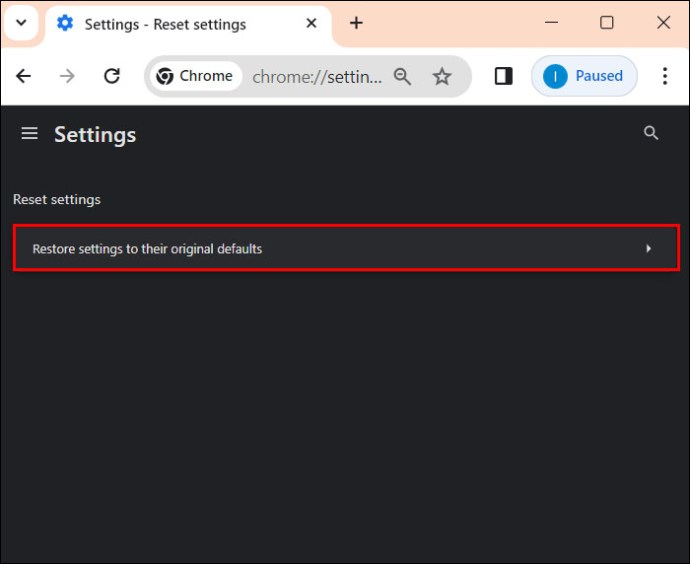Open Chrome's three-dot menu
The image size is (690, 564).
click(x=665, y=76)
